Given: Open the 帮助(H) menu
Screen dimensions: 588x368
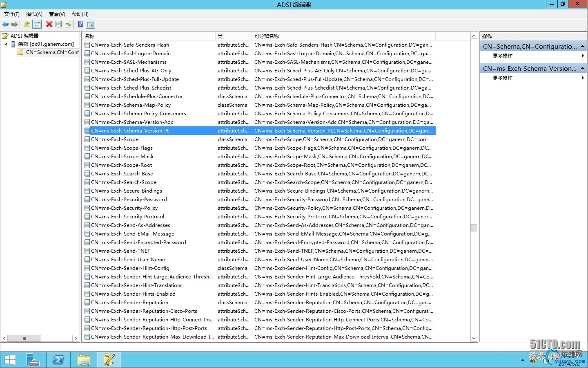Looking at the screenshot, I should pyautogui.click(x=80, y=14).
